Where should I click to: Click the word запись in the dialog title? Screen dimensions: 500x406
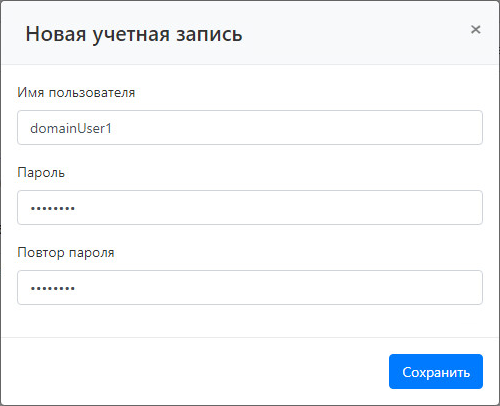pos(209,35)
